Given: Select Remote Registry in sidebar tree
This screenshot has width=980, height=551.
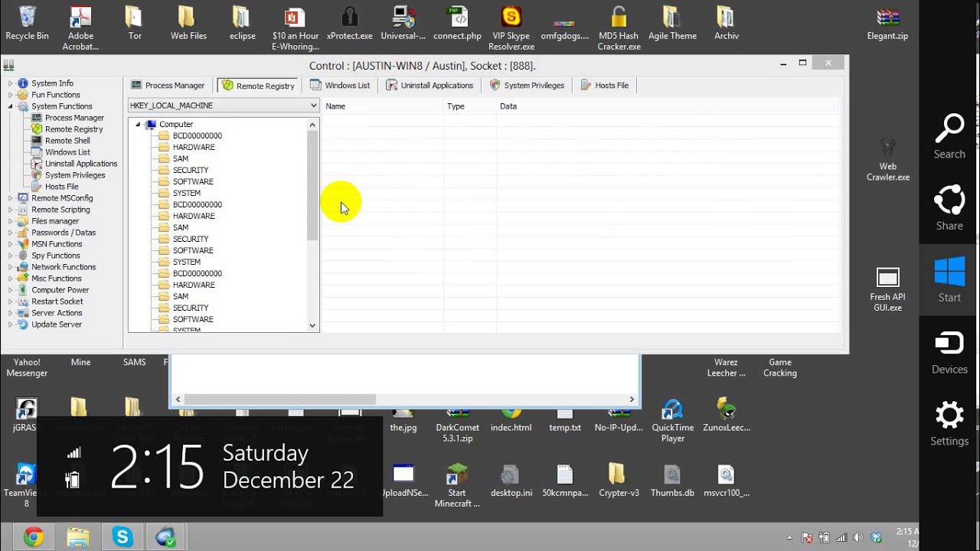Looking at the screenshot, I should point(73,129).
